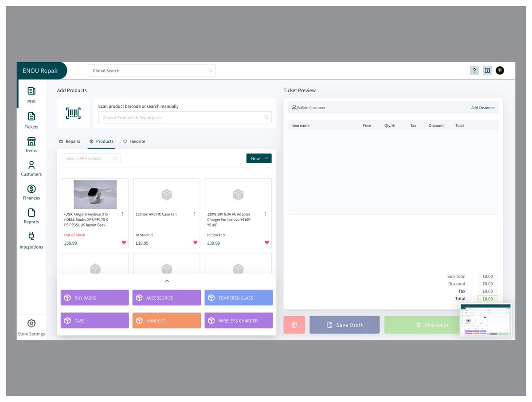The width and height of the screenshot is (532, 402).
Task: Open the POS section in sidebar
Action: click(x=31, y=95)
